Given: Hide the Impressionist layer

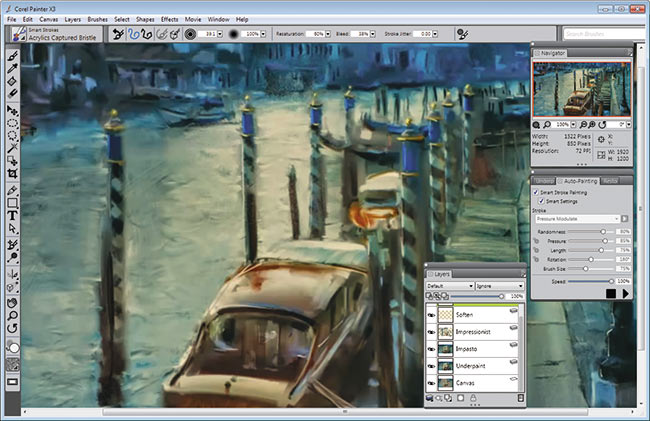Looking at the screenshot, I should click(x=431, y=332).
